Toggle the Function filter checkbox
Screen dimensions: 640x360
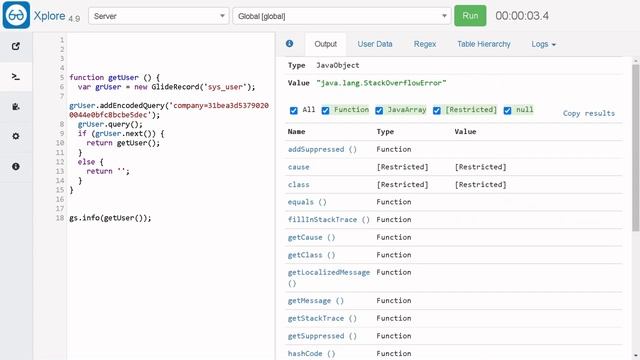[325, 111]
